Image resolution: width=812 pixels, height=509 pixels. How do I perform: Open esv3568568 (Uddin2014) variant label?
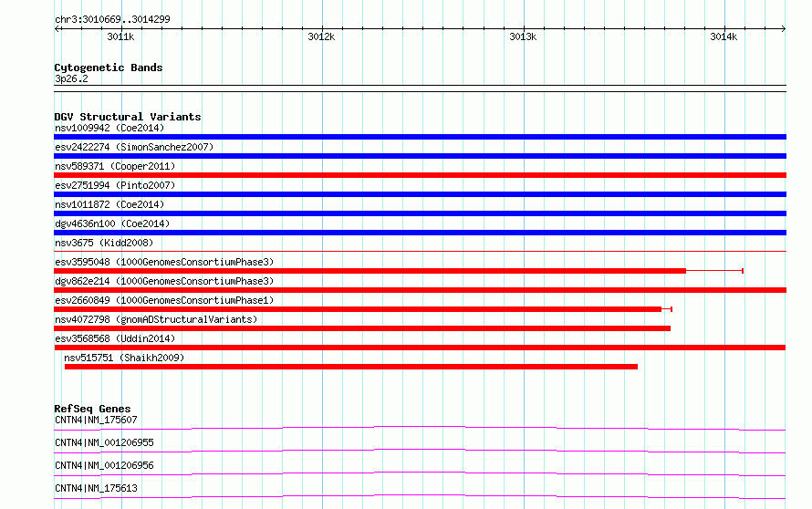tap(115, 338)
